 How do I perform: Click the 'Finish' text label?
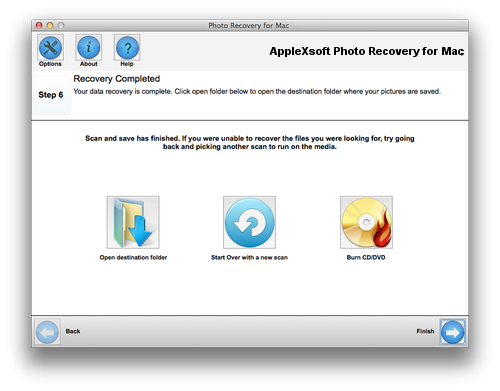coord(425,331)
